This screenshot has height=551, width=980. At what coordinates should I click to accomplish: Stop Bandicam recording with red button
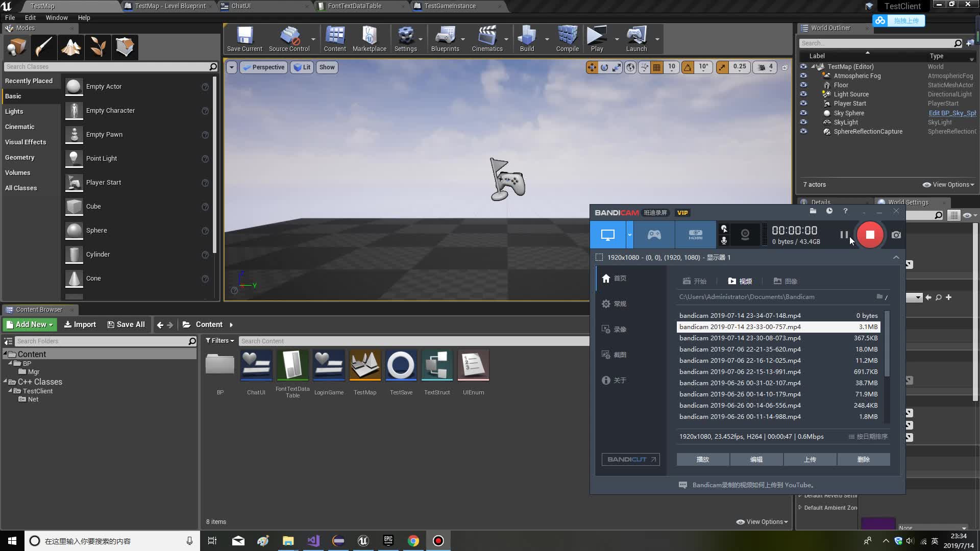[870, 235]
